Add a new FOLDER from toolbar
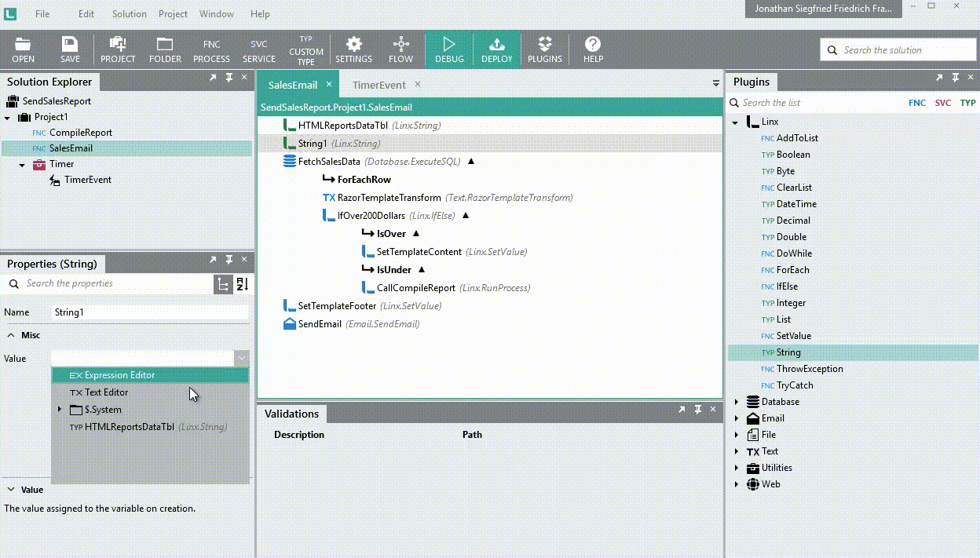The height and width of the screenshot is (558, 980). coord(165,49)
